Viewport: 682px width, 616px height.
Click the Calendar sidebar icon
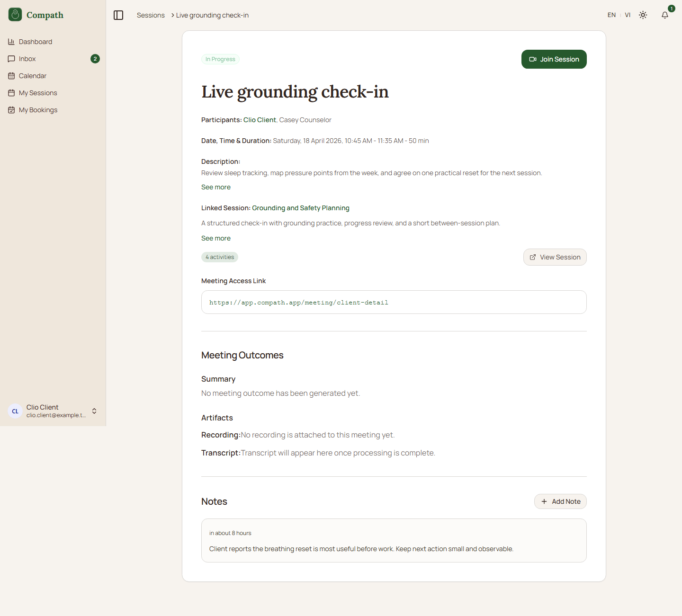click(x=11, y=76)
